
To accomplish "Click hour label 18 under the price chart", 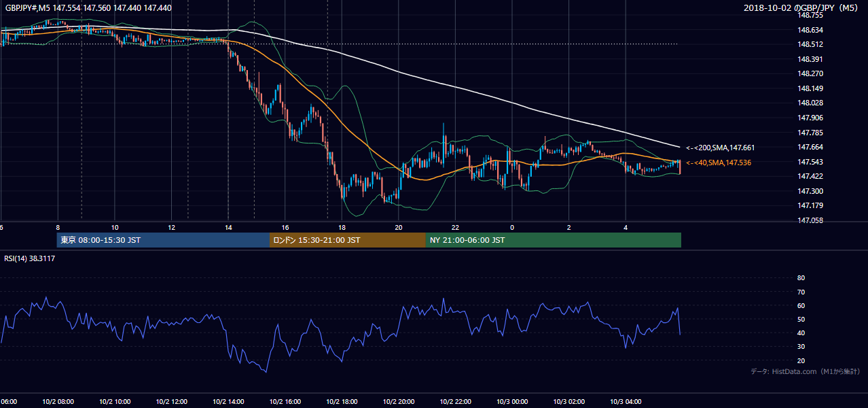I will point(342,228).
